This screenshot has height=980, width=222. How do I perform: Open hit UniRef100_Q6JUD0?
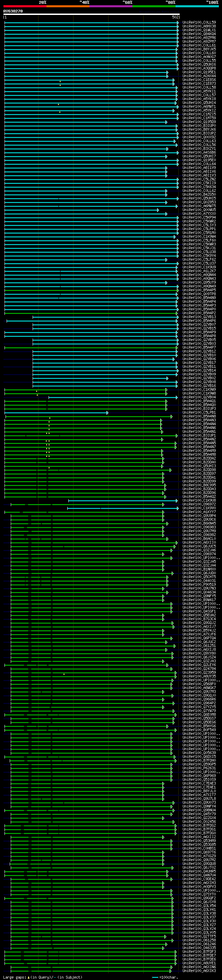[199, 573]
